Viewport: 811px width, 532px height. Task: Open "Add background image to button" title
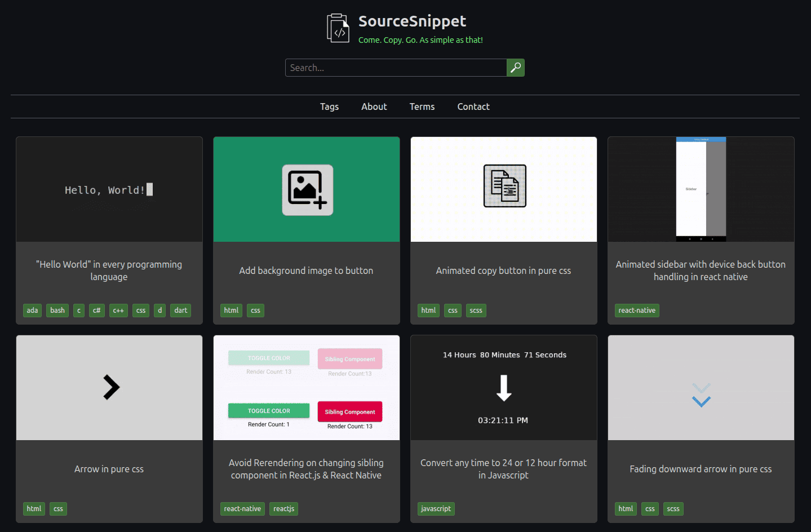coord(306,271)
